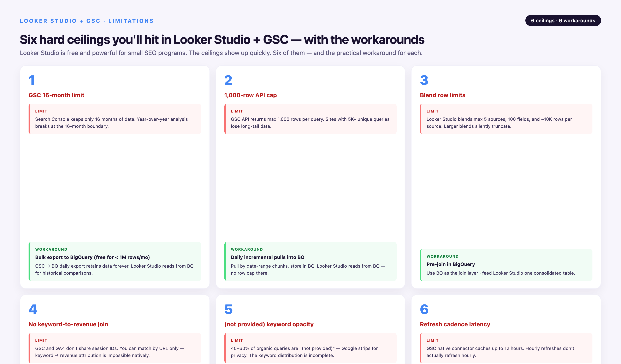Select 'Pre-join in BigQuery' heading
621x364 pixels.
click(450, 264)
